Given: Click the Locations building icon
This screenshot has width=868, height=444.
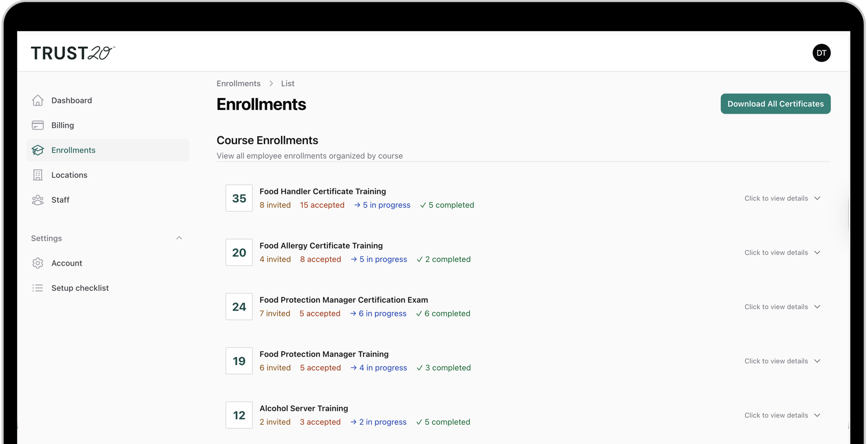Looking at the screenshot, I should (x=37, y=175).
